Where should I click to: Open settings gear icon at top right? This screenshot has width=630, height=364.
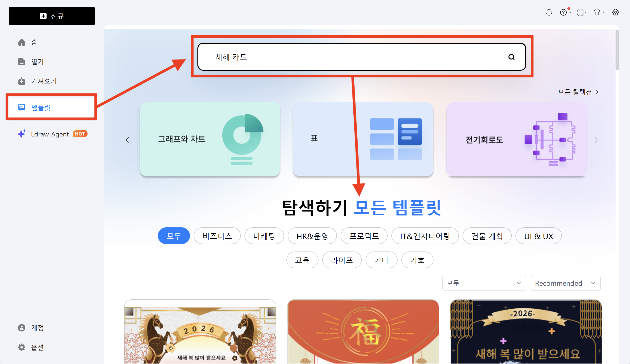pyautogui.click(x=615, y=12)
